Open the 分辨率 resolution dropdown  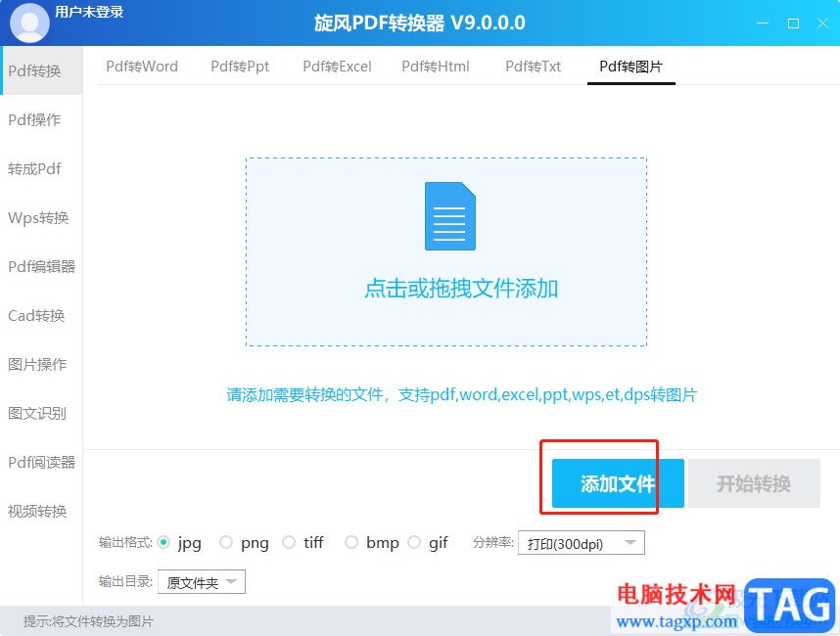click(582, 543)
